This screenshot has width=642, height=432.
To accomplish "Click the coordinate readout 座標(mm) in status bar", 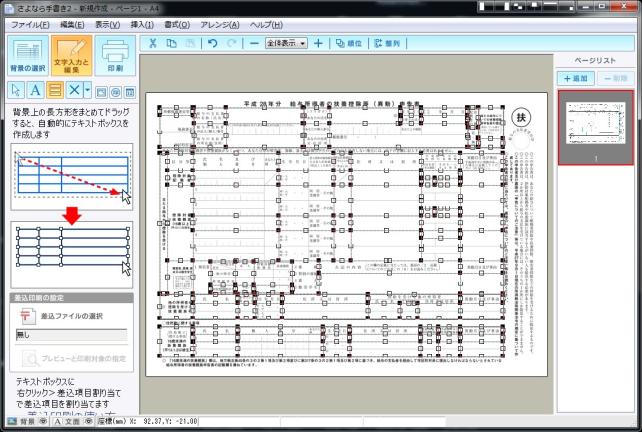I will [x=147, y=421].
